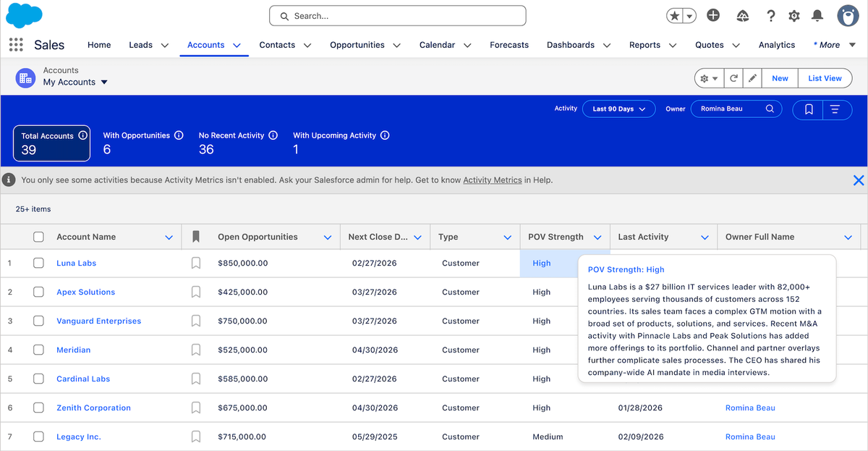
Task: Open the Notifications bell icon
Action: 817,15
